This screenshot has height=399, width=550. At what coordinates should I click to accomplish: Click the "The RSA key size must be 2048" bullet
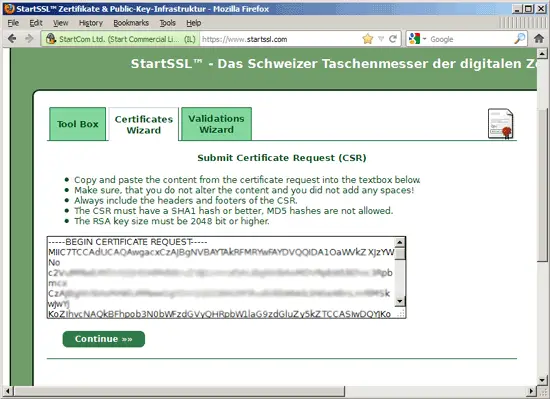[172, 221]
